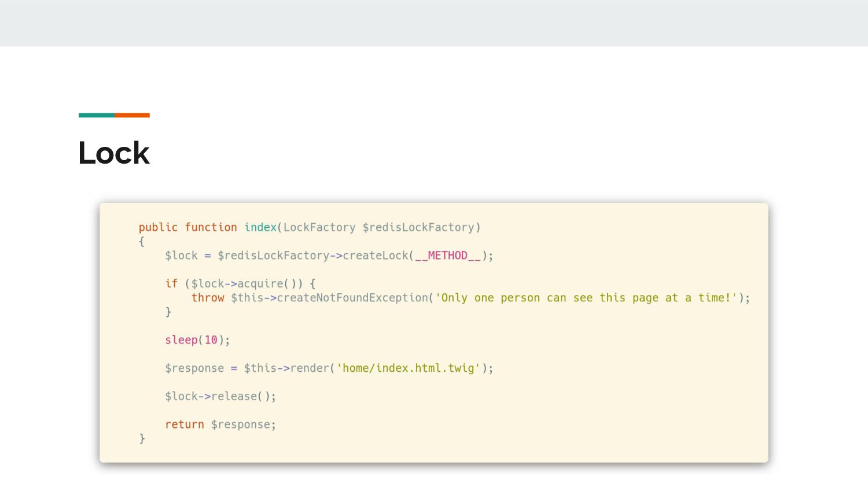Click the orange segment of the accent bar
Screen dimensions: 868x488
pos(132,115)
